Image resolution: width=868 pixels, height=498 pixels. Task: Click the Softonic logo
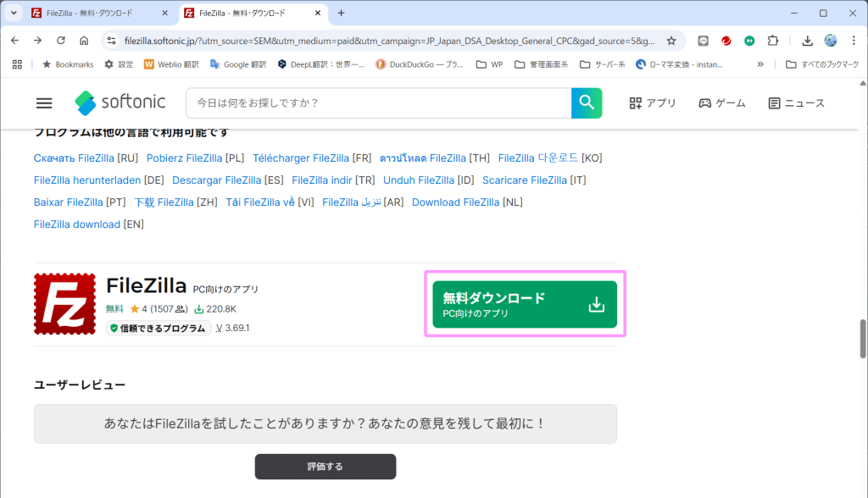click(120, 103)
